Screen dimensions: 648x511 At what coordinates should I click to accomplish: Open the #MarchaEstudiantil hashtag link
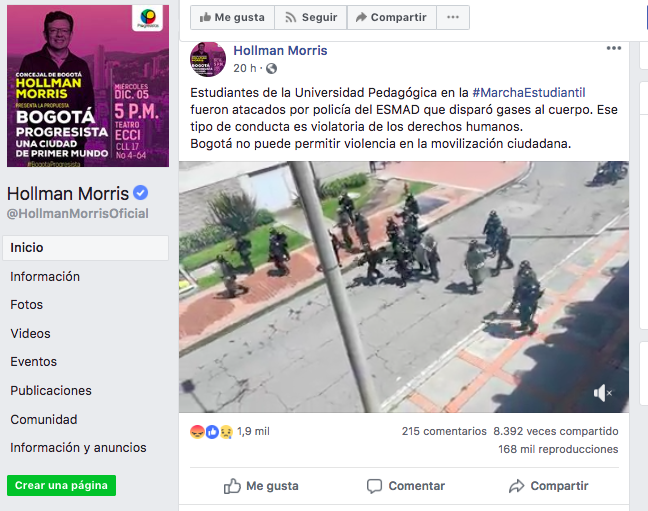pos(529,93)
